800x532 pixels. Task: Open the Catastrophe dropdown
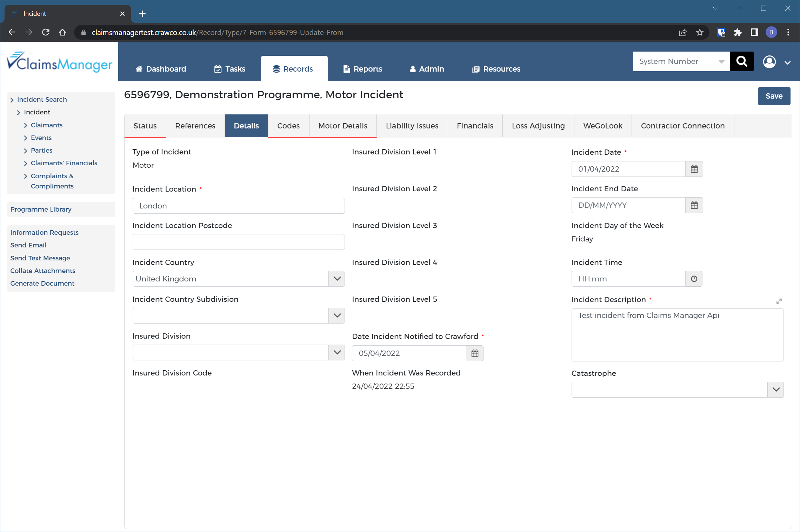[776, 390]
